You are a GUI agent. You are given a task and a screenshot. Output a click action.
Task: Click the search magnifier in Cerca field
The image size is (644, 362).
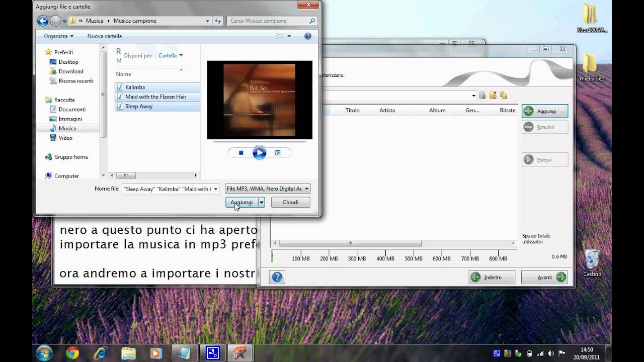coord(312,21)
